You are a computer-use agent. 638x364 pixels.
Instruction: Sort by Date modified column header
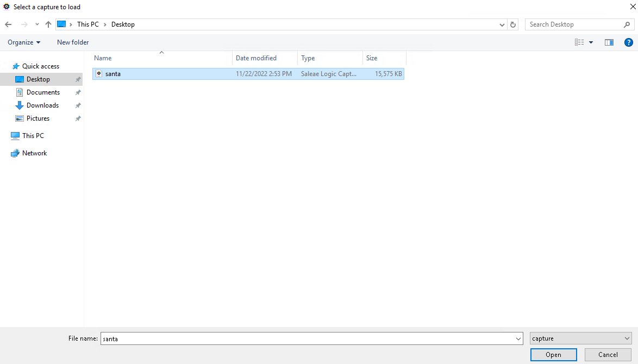[257, 58]
